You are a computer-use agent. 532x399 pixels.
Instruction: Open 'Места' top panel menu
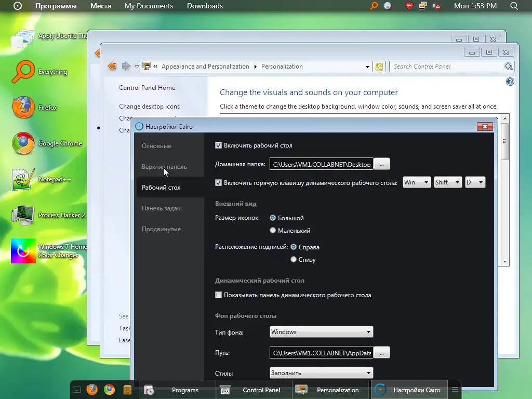pos(101,6)
